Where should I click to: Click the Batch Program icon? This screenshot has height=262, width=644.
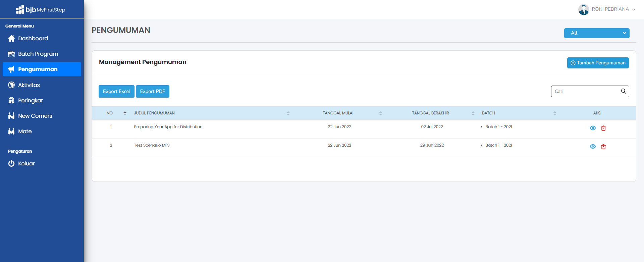click(x=11, y=54)
